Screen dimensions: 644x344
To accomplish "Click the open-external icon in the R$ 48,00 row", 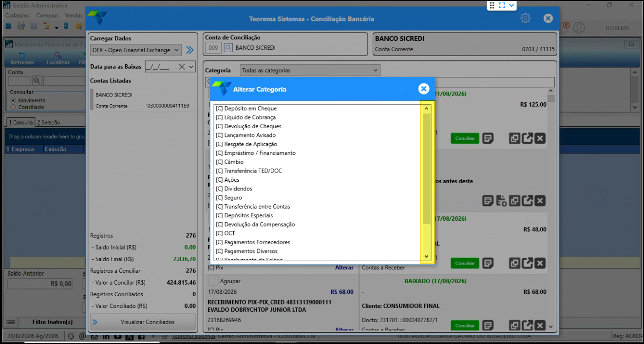I will (x=527, y=263).
